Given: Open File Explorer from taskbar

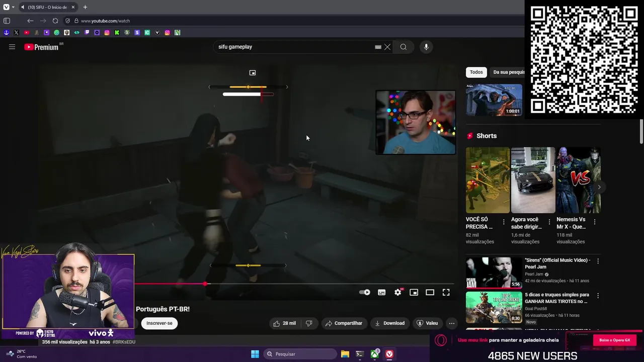Looking at the screenshot, I should 345,354.
